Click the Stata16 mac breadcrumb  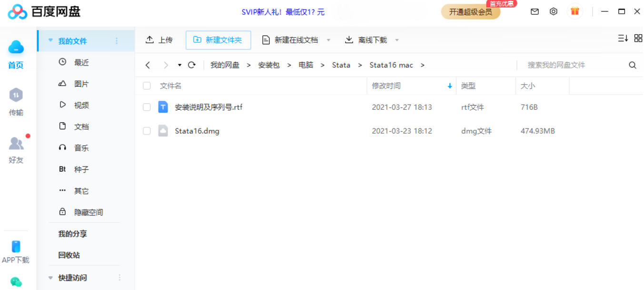coord(391,65)
